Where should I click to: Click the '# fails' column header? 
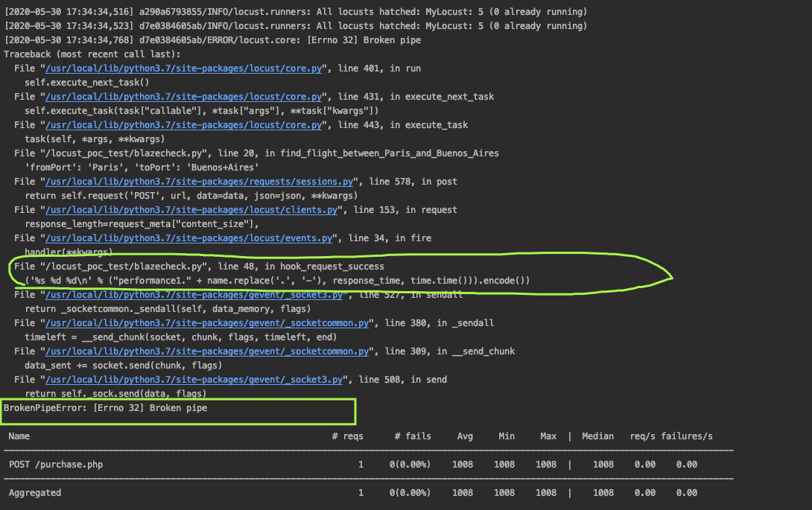[413, 436]
